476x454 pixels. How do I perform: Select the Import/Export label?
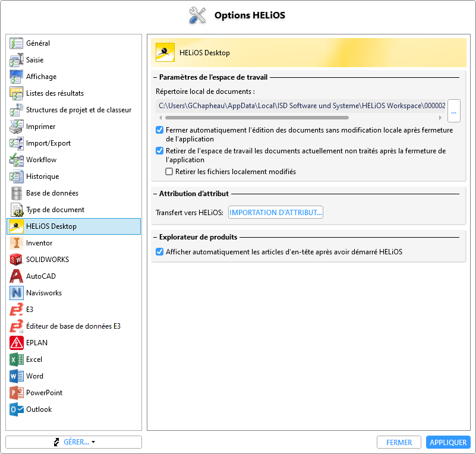pos(48,143)
